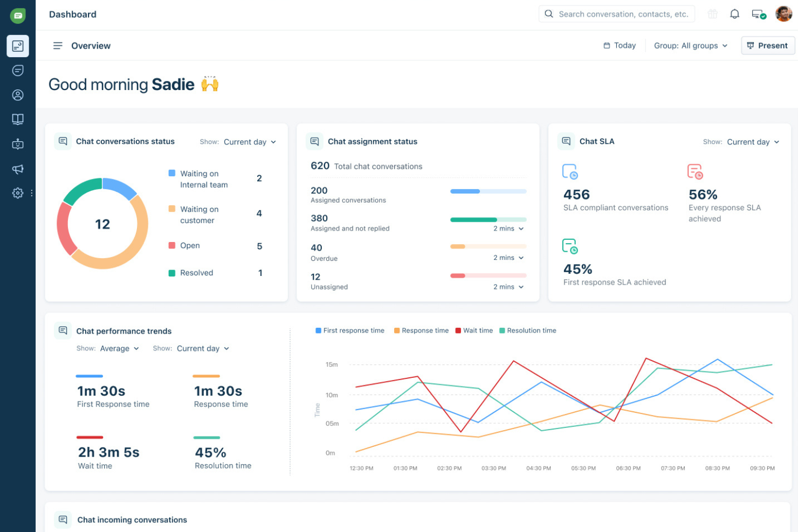The image size is (798, 532).
Task: Toggle the Resolved status in the donut legend
Action: point(196,273)
